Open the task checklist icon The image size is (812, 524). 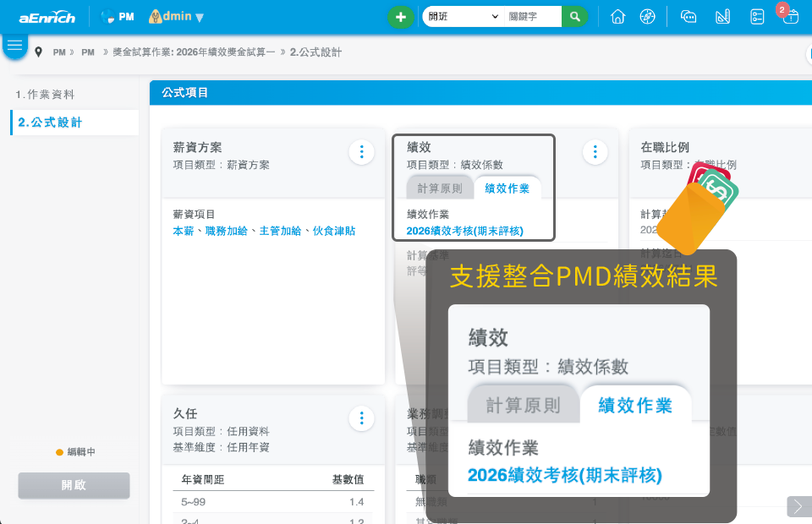click(757, 17)
